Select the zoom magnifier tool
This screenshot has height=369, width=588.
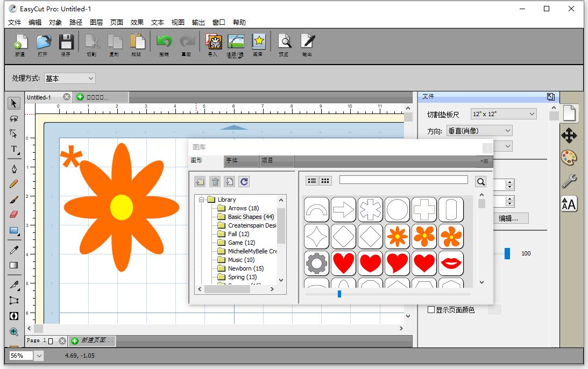click(14, 332)
